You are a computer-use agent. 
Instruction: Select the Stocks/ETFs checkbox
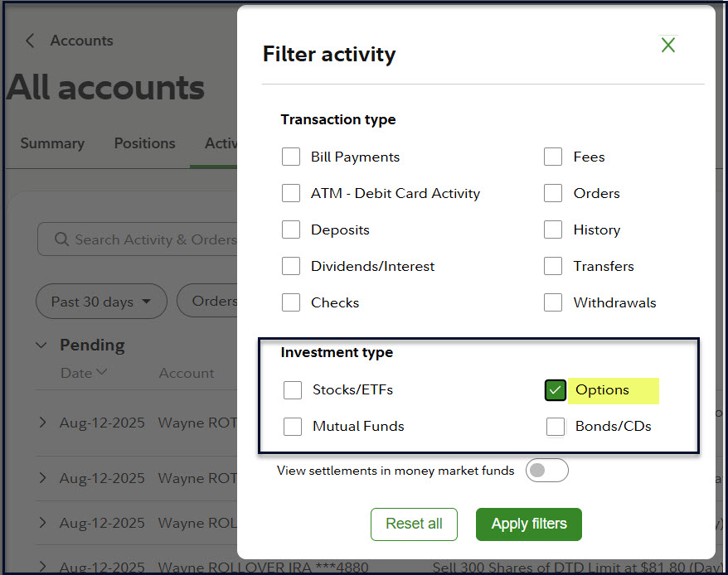click(x=293, y=390)
